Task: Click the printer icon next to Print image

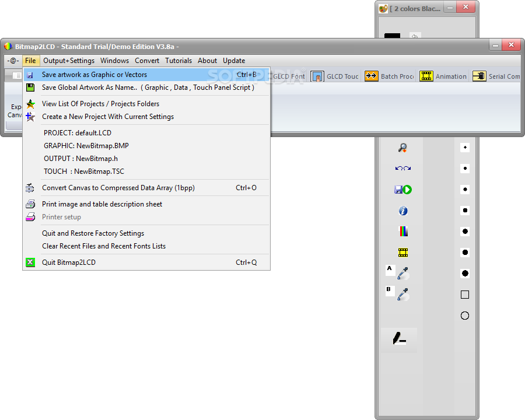Action: tap(30, 204)
